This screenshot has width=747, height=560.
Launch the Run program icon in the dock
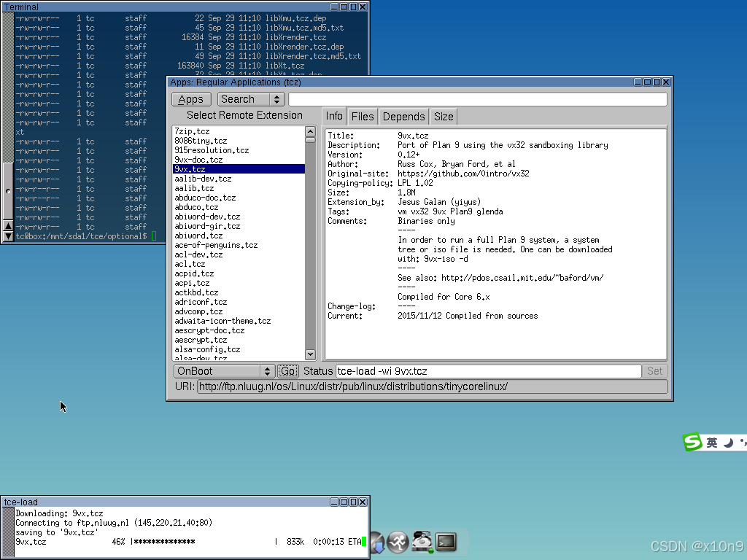tap(398, 542)
